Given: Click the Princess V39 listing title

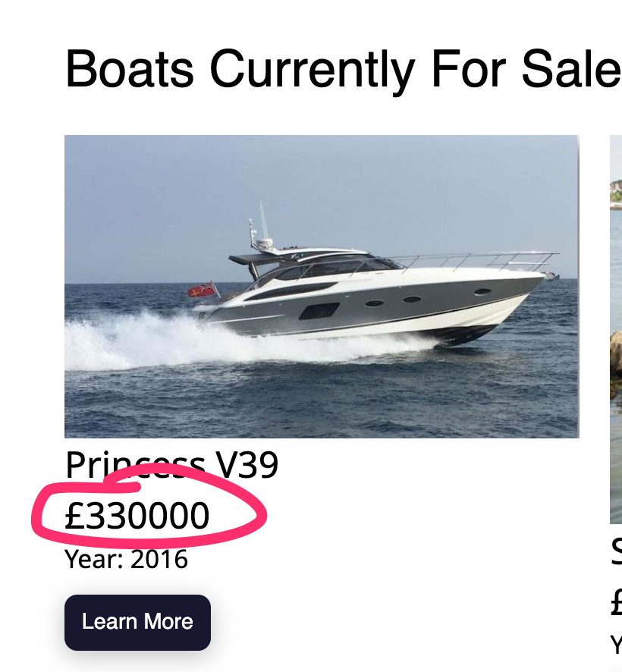Looking at the screenshot, I should click(x=171, y=465).
